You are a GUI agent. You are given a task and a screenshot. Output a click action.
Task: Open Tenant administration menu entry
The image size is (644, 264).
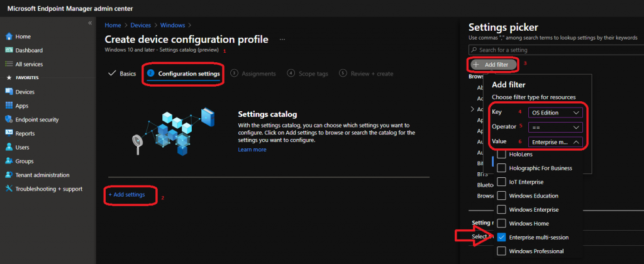[x=42, y=175]
